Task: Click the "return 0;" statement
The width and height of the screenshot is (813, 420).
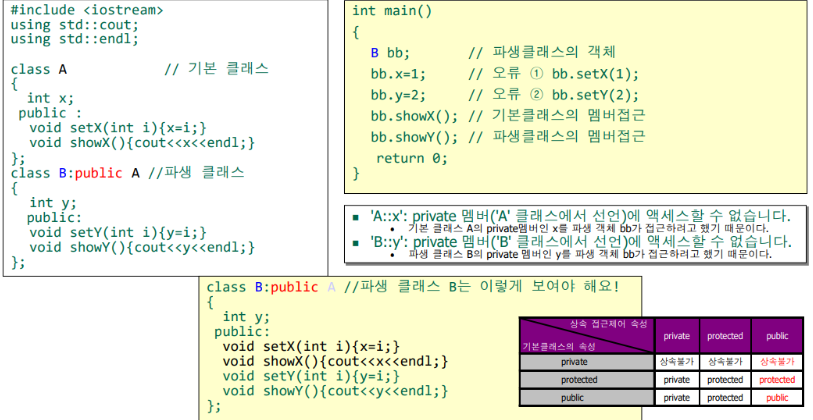Action: (412, 158)
